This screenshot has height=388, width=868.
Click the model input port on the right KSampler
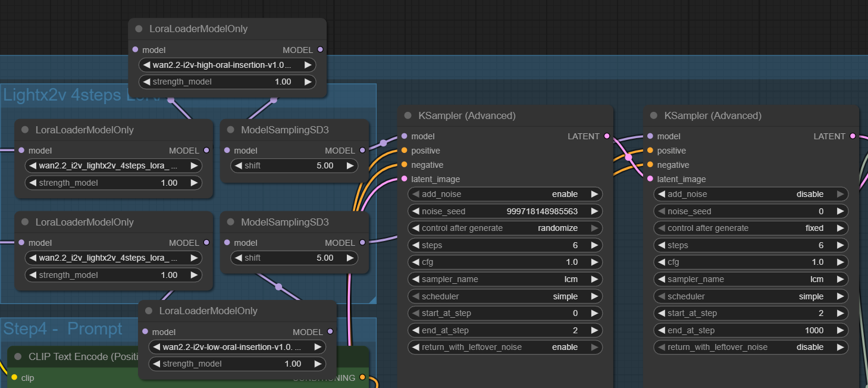coord(650,136)
